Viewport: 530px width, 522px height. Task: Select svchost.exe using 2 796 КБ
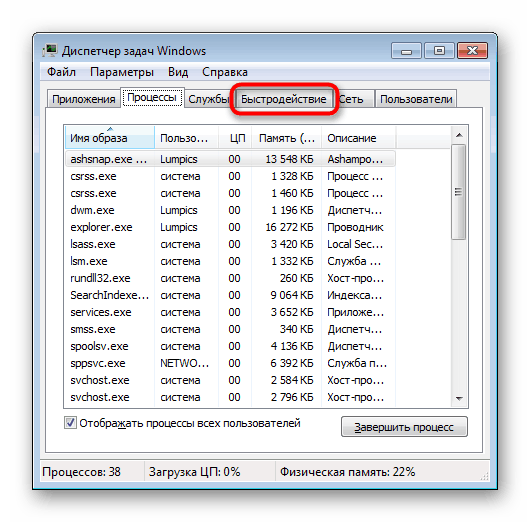pyautogui.click(x=230, y=397)
